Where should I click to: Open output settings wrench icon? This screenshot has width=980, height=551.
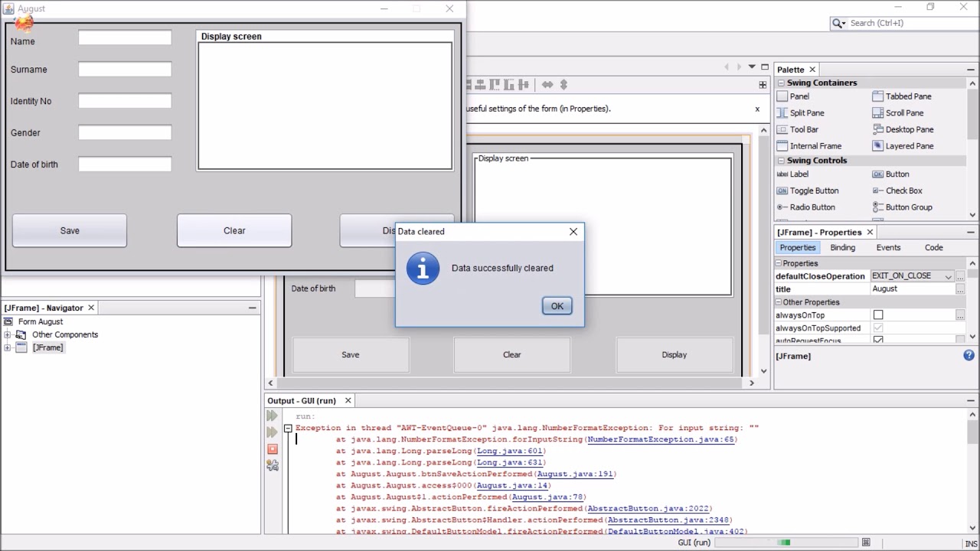pos(272,465)
